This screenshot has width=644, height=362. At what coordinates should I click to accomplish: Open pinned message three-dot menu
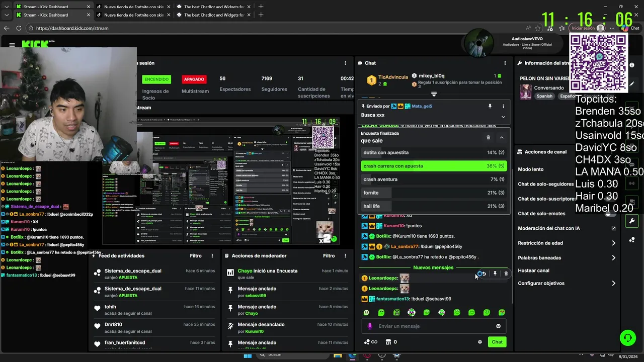(503, 106)
